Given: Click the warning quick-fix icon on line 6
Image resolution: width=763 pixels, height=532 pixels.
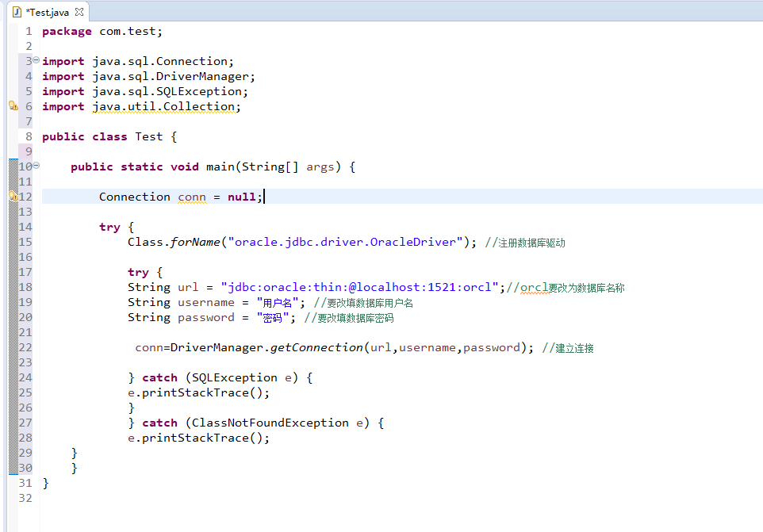Looking at the screenshot, I should pyautogui.click(x=13, y=105).
